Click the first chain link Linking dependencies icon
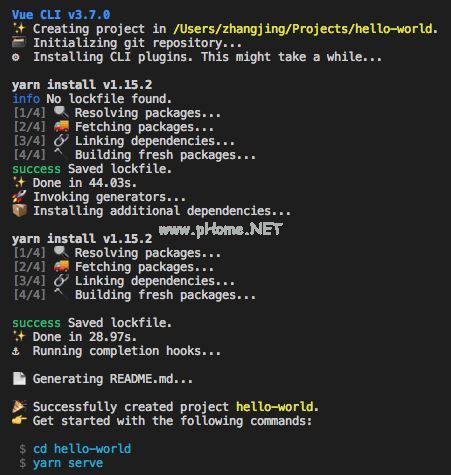This screenshot has height=475, width=451. [61, 141]
